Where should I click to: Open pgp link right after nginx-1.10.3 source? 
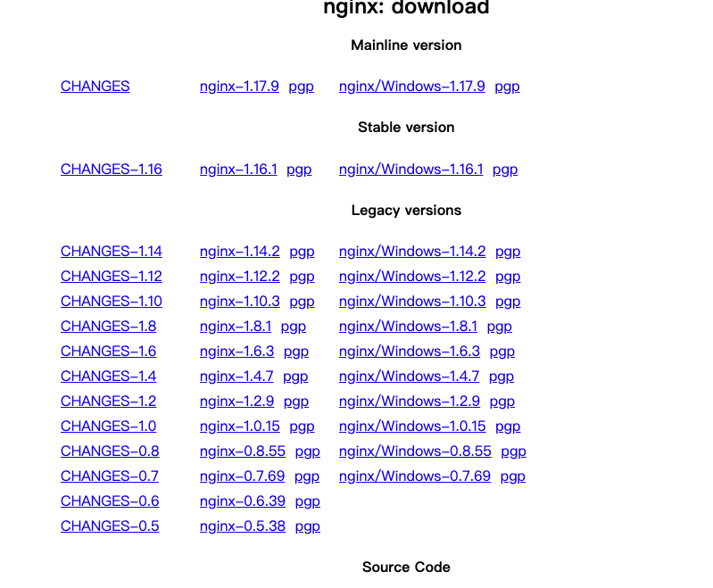[x=302, y=302]
